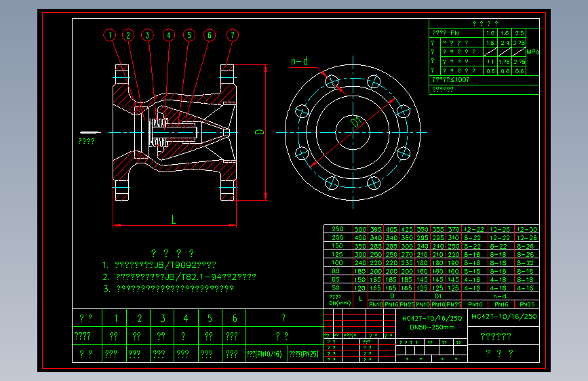The width and height of the screenshot is (588, 381).
Task: Select the "n-d" label on flange view
Action: [x=299, y=61]
